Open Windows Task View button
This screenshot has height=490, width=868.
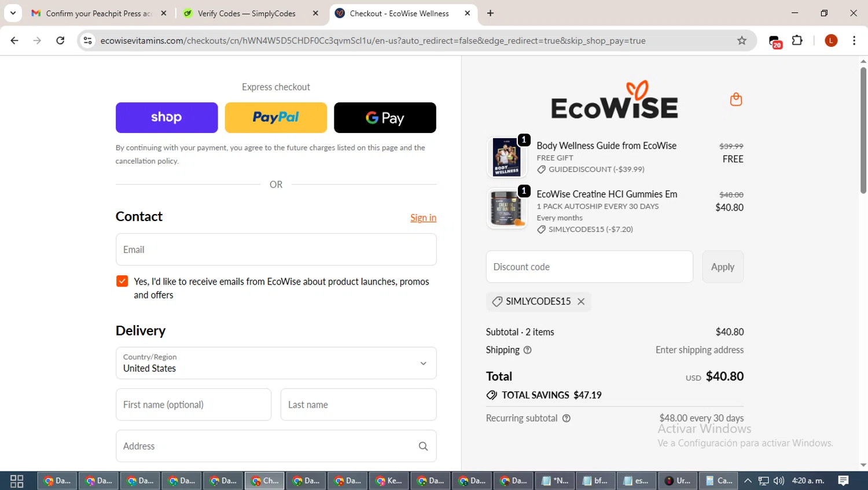[17, 481]
